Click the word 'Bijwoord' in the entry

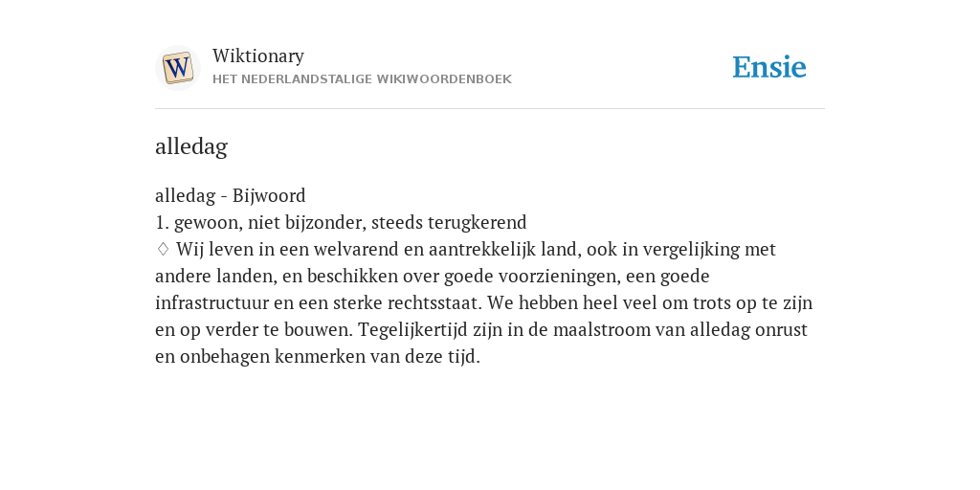pos(269,195)
